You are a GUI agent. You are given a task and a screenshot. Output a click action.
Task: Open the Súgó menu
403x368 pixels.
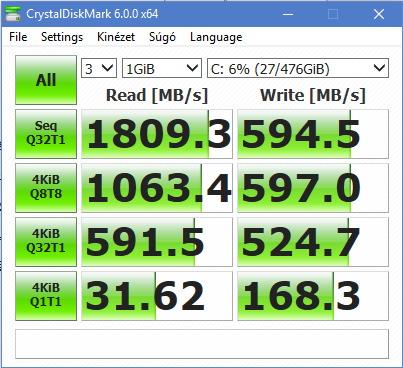tap(162, 37)
